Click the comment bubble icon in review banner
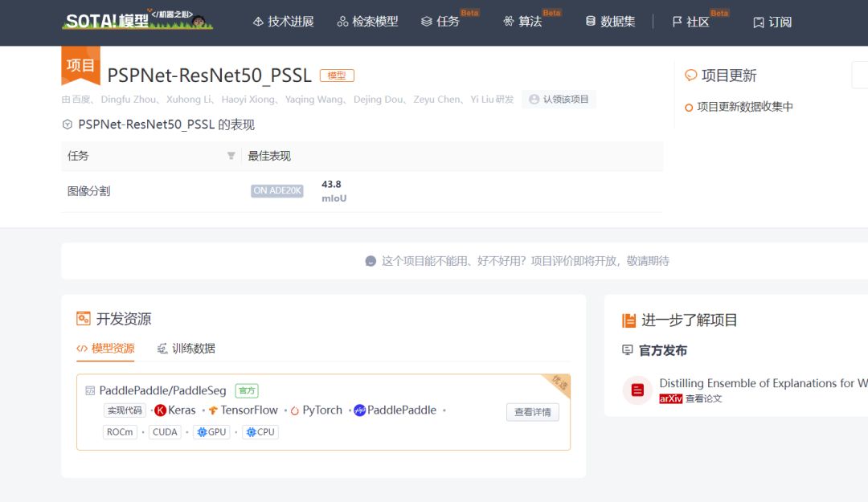 coord(371,261)
